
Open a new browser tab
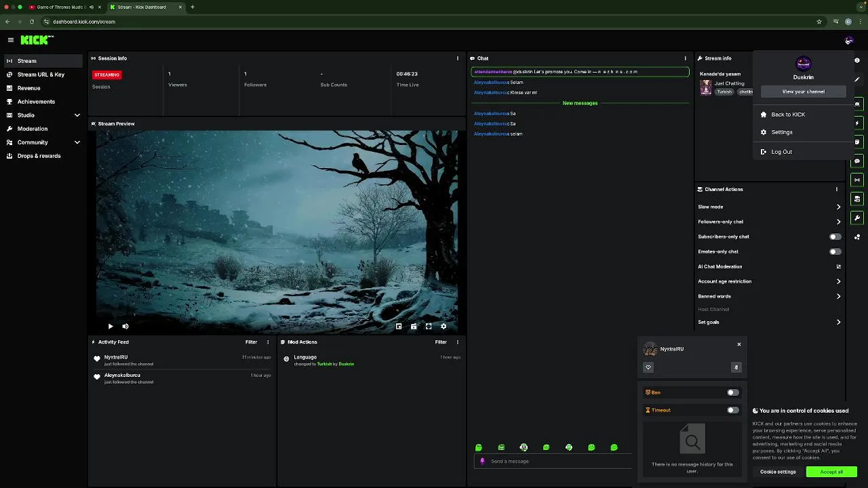pos(193,7)
